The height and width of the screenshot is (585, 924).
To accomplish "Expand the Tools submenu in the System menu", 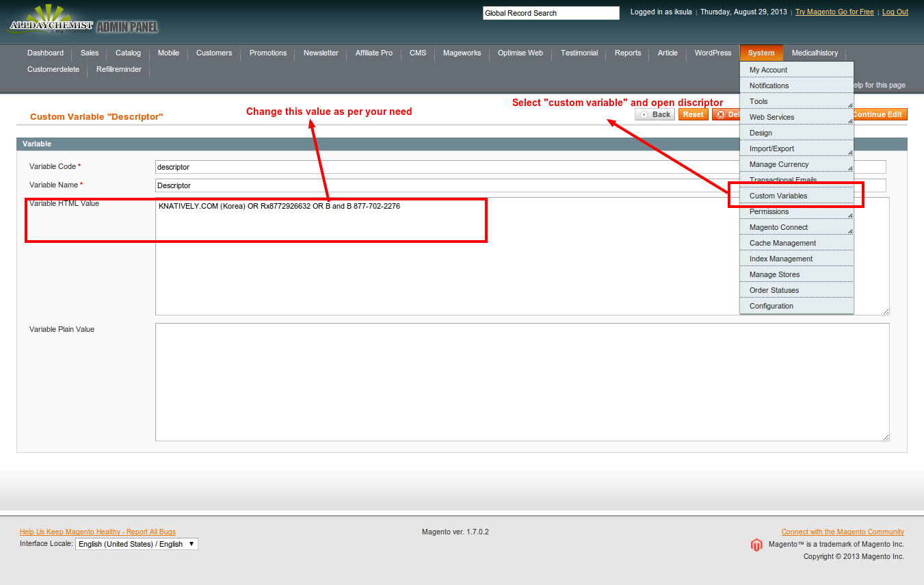I will tap(796, 101).
